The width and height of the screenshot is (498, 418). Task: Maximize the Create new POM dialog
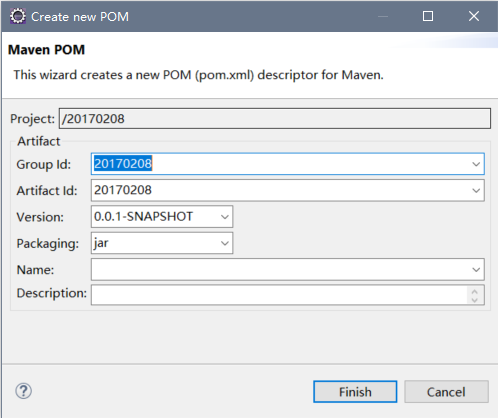[428, 16]
